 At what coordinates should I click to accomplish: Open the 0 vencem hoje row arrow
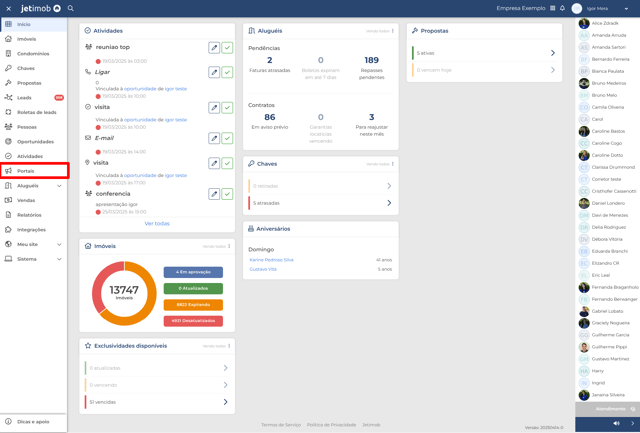[x=553, y=70]
